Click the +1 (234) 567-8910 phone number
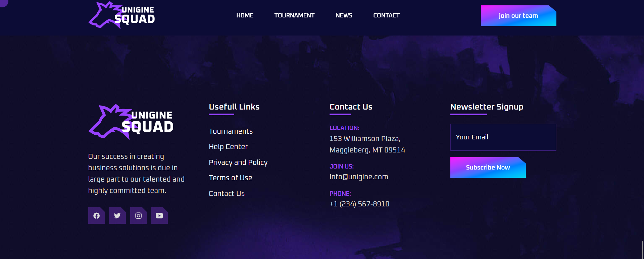The height and width of the screenshot is (259, 644). tap(359, 204)
